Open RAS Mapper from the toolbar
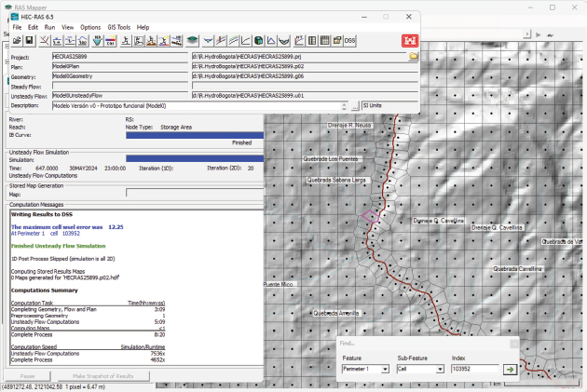Viewport: 587px width, 392px height. point(191,41)
